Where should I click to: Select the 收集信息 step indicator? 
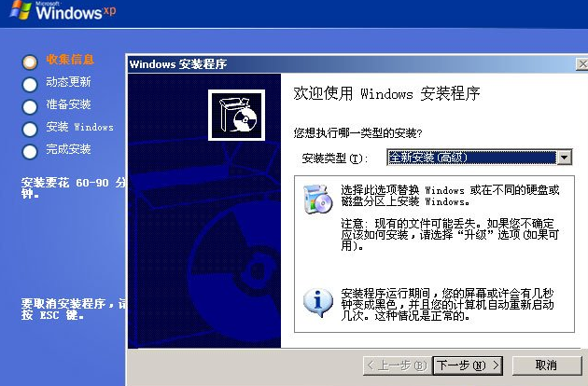tap(30, 61)
